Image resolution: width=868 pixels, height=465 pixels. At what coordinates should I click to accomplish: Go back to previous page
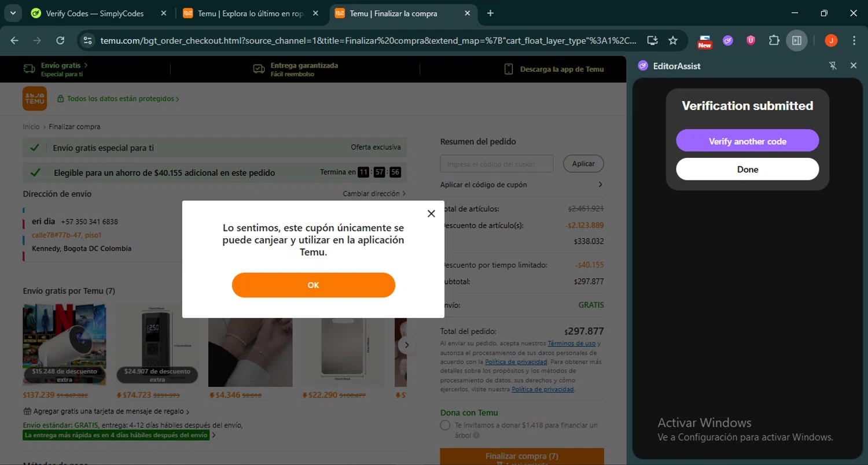[x=14, y=40]
